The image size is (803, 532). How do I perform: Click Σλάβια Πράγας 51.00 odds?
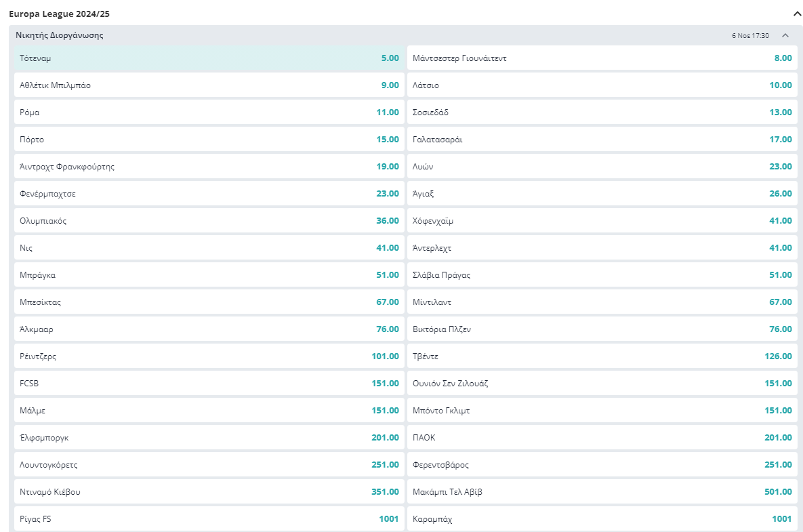click(602, 275)
